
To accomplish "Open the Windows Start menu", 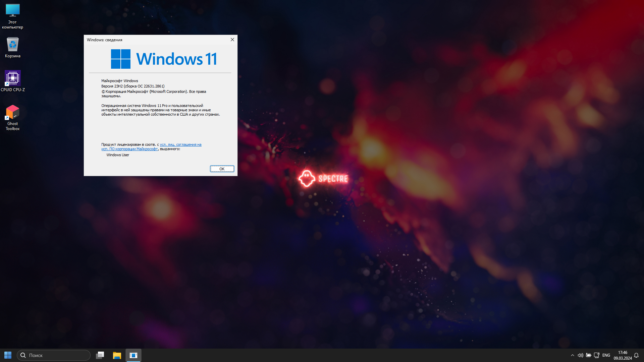I will pyautogui.click(x=8, y=355).
